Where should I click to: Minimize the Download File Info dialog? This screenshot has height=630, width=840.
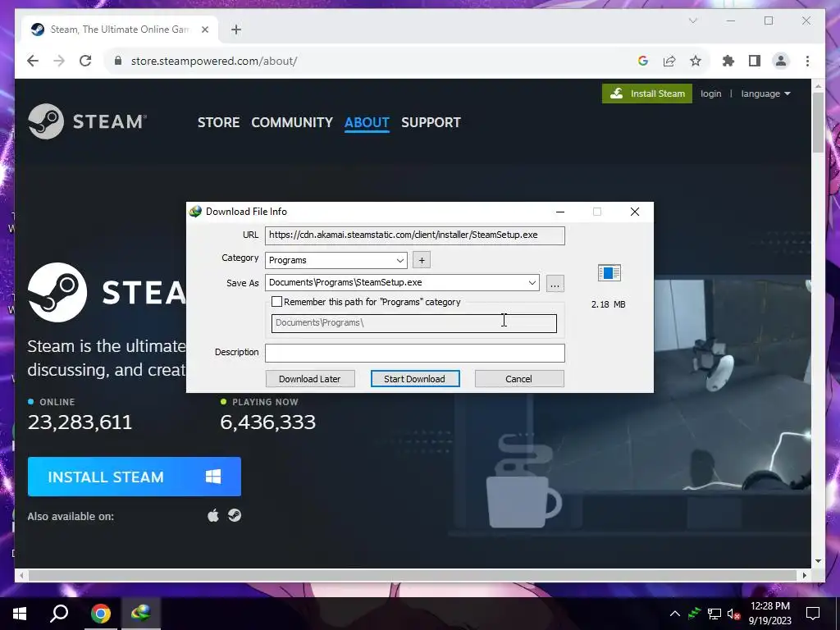tap(560, 212)
